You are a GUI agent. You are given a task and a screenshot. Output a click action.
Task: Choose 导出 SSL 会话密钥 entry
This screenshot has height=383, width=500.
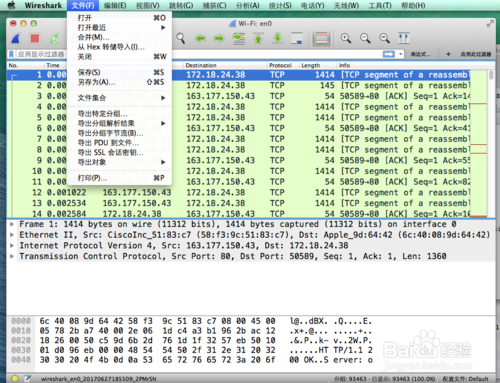pos(119,152)
